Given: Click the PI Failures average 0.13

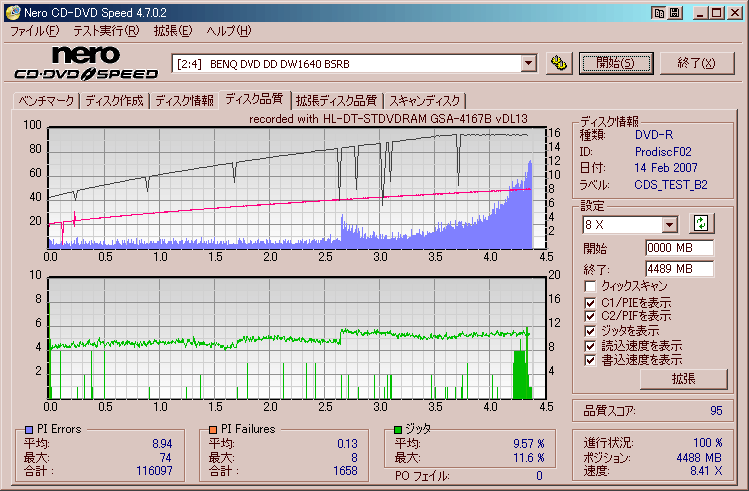Looking at the screenshot, I should 347,444.
